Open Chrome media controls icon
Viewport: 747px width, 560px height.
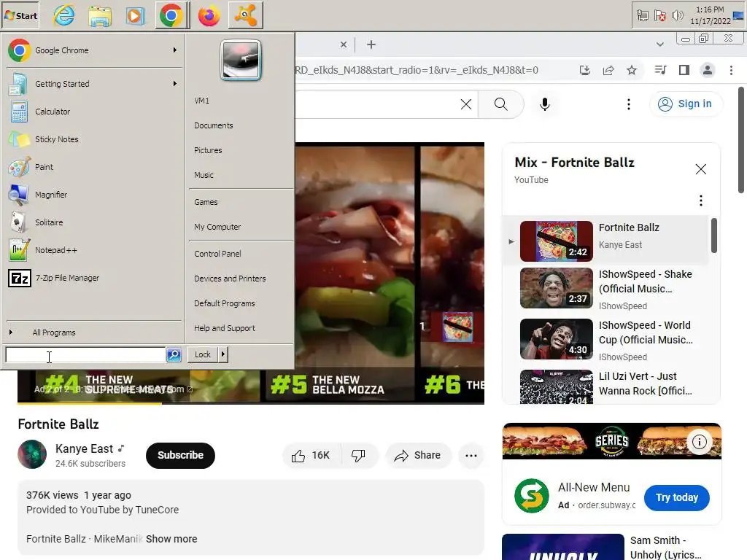pyautogui.click(x=660, y=71)
